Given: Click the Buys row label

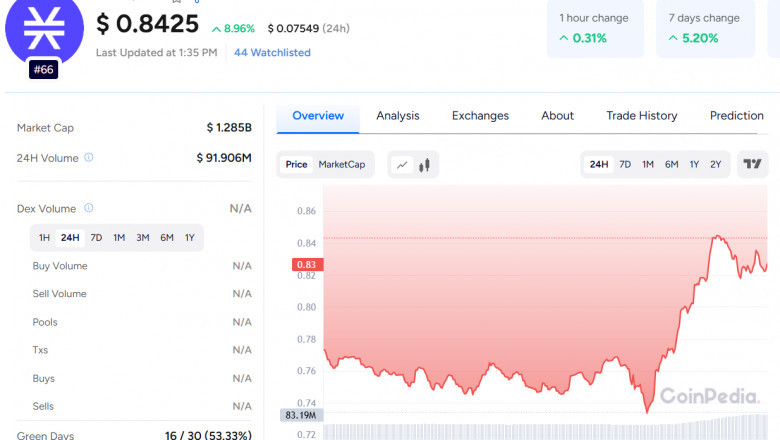Looking at the screenshot, I should pyautogui.click(x=44, y=378).
